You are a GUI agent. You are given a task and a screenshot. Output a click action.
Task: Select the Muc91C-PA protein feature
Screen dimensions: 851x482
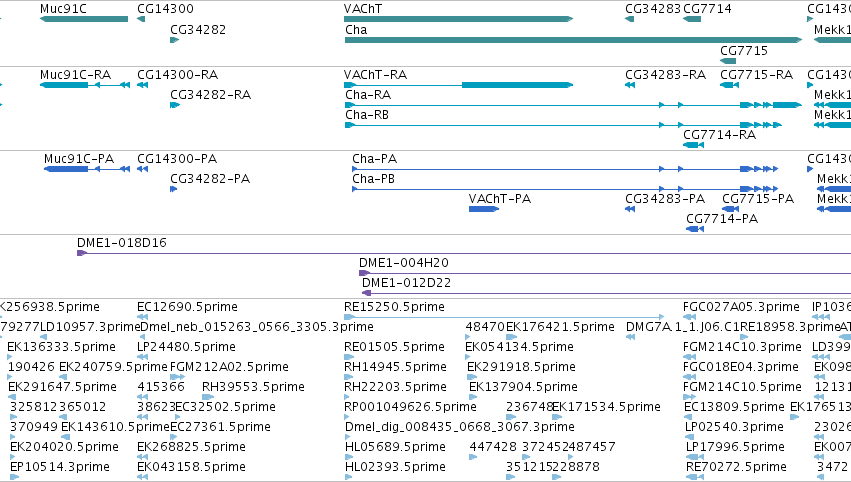point(87,169)
